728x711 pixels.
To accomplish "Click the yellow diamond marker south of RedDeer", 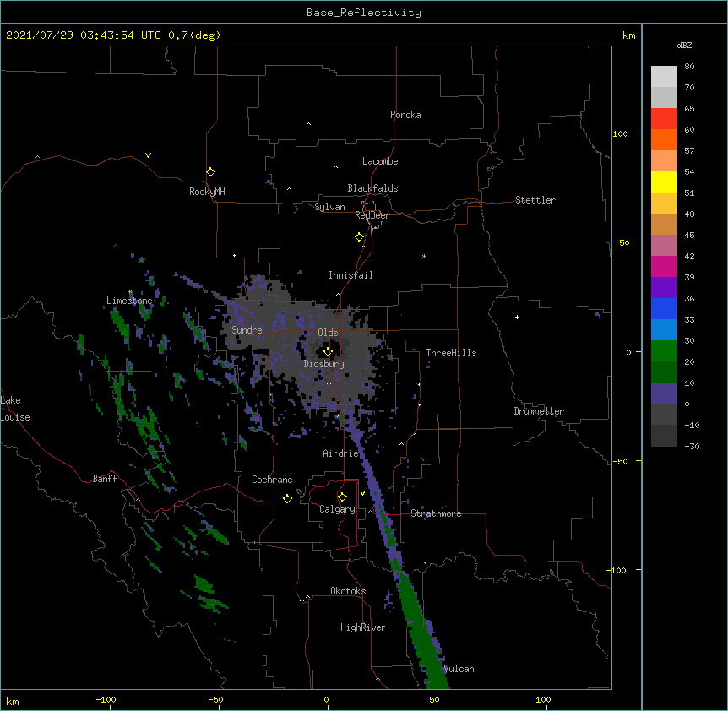I will tap(360, 237).
